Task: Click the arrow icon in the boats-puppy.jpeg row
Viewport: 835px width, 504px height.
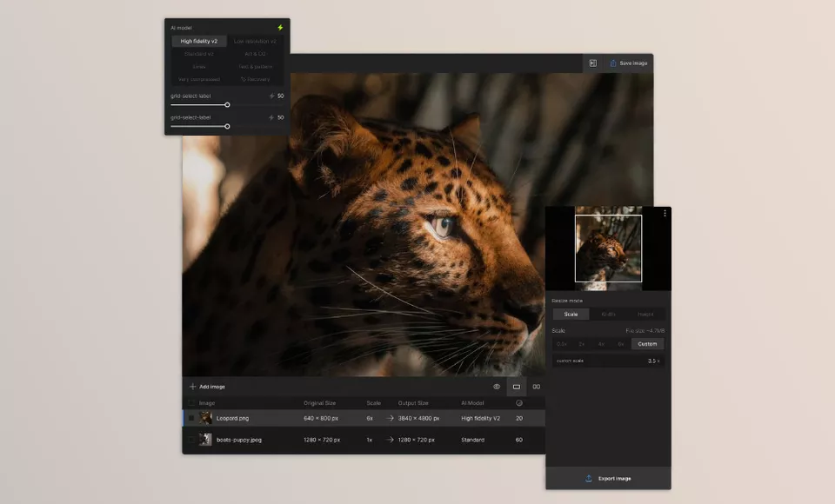Action: coord(390,440)
